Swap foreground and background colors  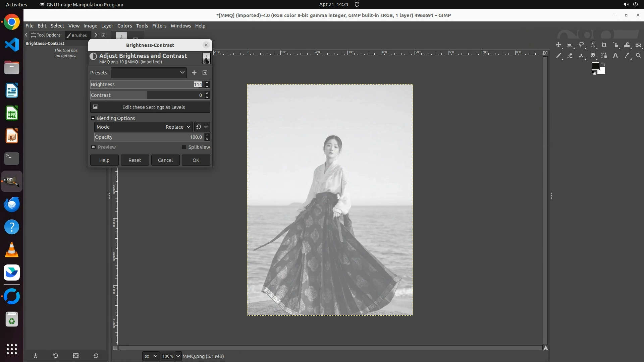(x=603, y=64)
